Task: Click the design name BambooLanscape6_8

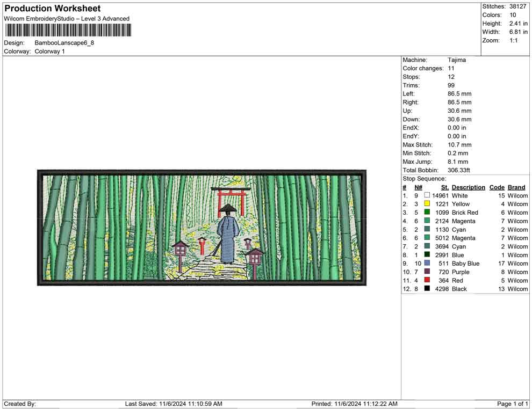Action: click(x=64, y=43)
